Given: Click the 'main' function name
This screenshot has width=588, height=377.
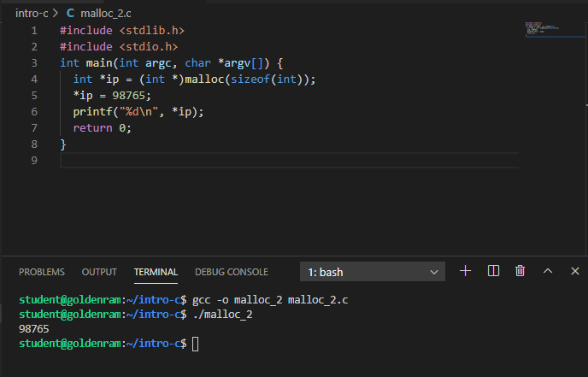Looking at the screenshot, I should coord(99,63).
